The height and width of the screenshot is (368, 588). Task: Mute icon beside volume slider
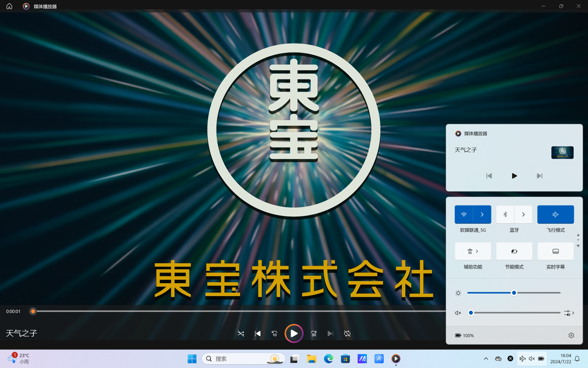pyautogui.click(x=458, y=313)
